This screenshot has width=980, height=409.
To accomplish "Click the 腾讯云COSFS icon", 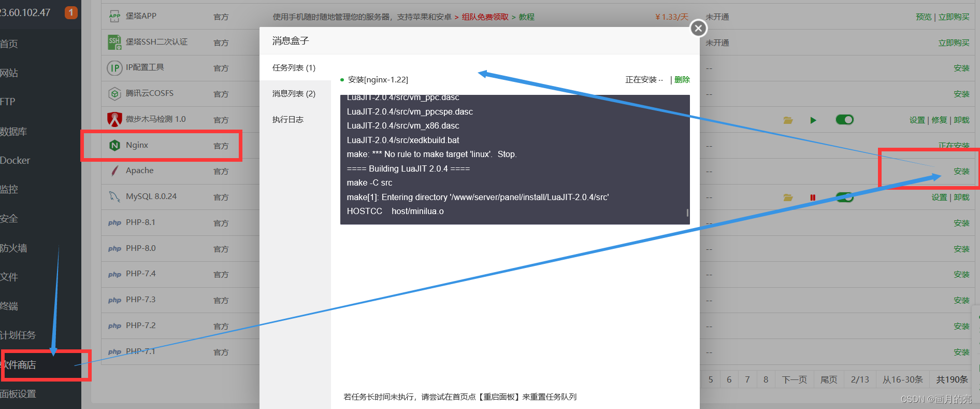I will (114, 94).
